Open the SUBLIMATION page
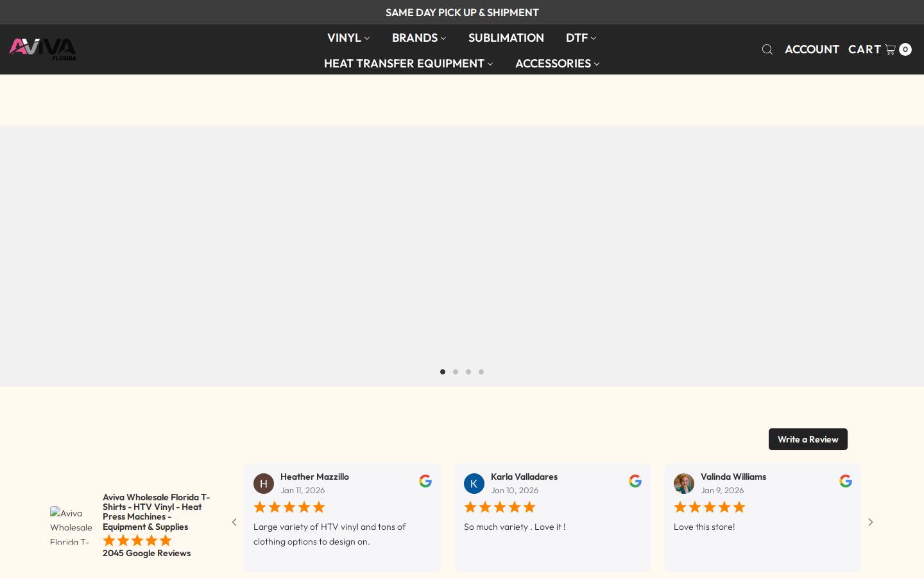 tap(506, 38)
